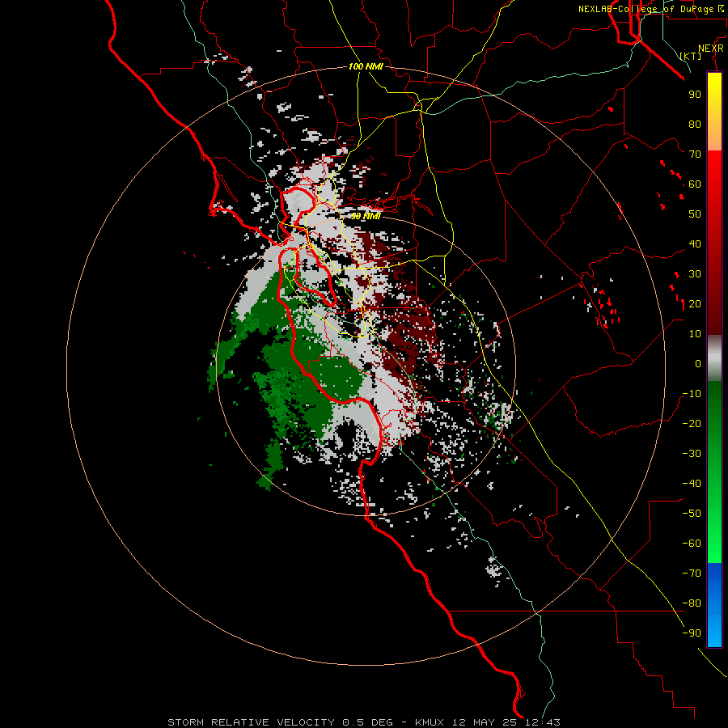Click the "NEXR" text above the color scale
Image resolution: width=728 pixels, height=728 pixels.
pyautogui.click(x=711, y=49)
